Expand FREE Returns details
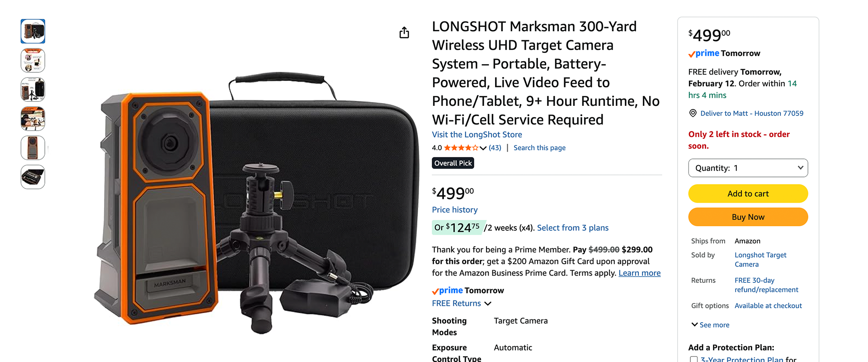Viewport: 868px width, 362px height. pos(462,304)
